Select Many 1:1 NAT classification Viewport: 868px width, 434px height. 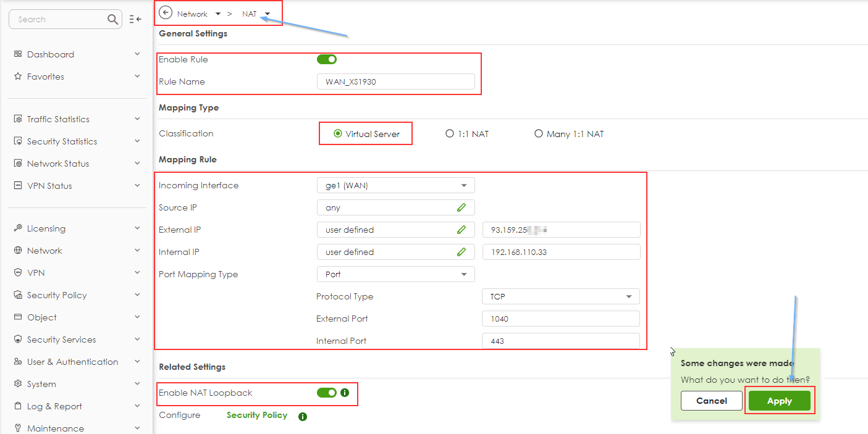(x=539, y=134)
